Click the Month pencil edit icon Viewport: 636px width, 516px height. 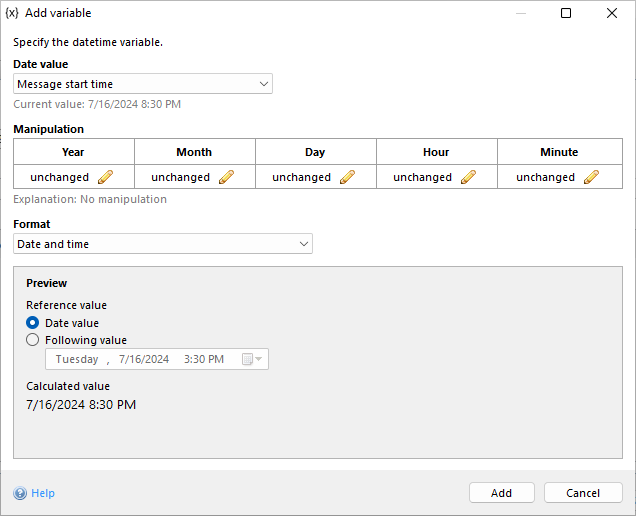(x=226, y=177)
